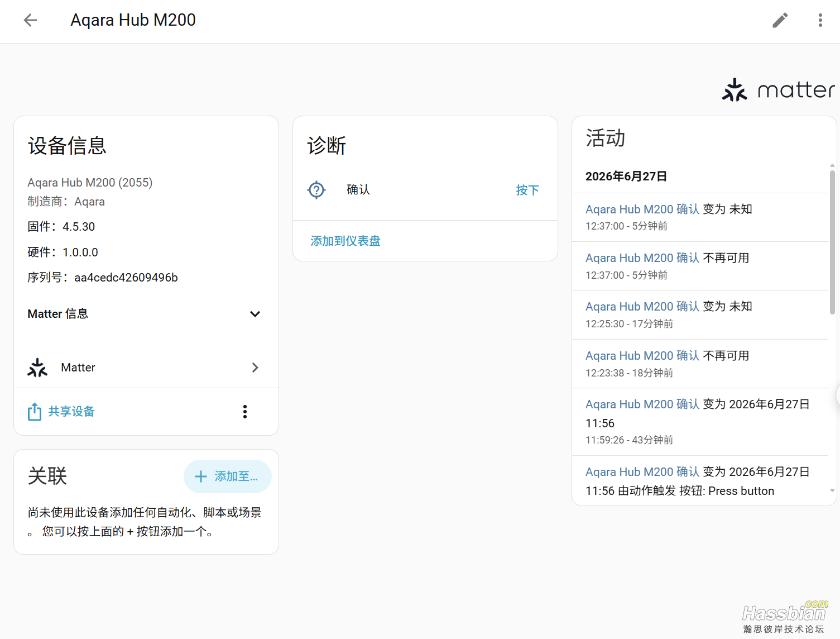Open the 12:25:30 Aqara Hub M200 确认 entry link
This screenshot has height=639, width=840.
click(642, 306)
